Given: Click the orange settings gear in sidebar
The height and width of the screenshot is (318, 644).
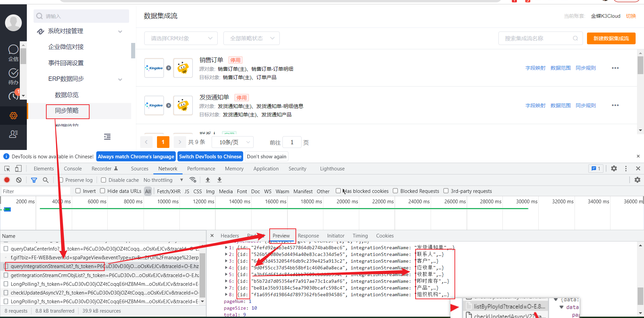Looking at the screenshot, I should [13, 116].
